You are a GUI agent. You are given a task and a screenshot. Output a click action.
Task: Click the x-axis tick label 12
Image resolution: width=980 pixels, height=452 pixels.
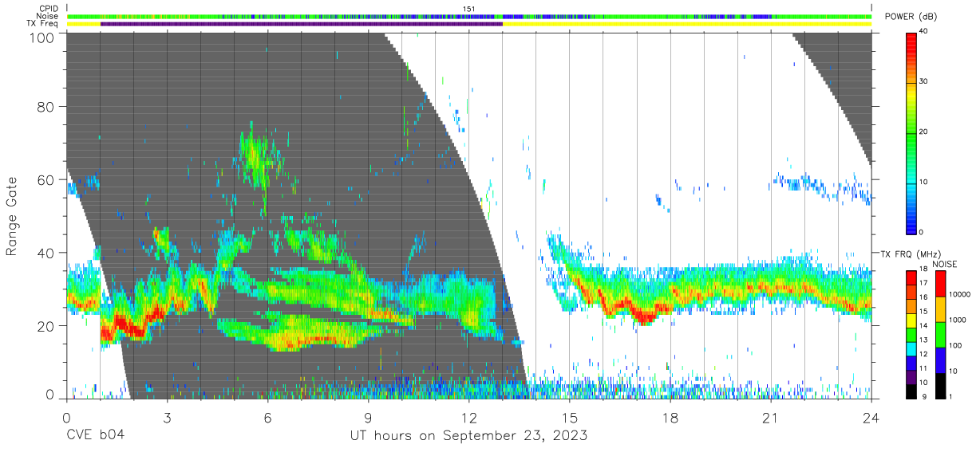click(x=468, y=418)
